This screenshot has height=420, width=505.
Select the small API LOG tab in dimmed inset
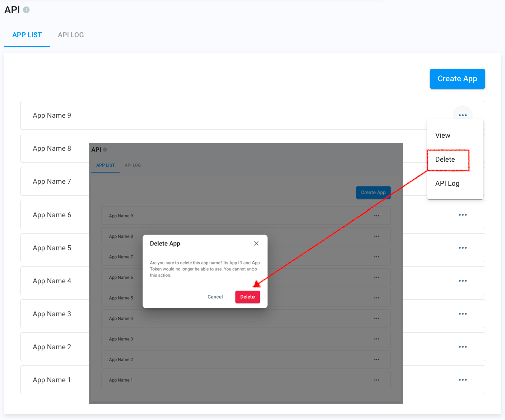[x=133, y=165]
